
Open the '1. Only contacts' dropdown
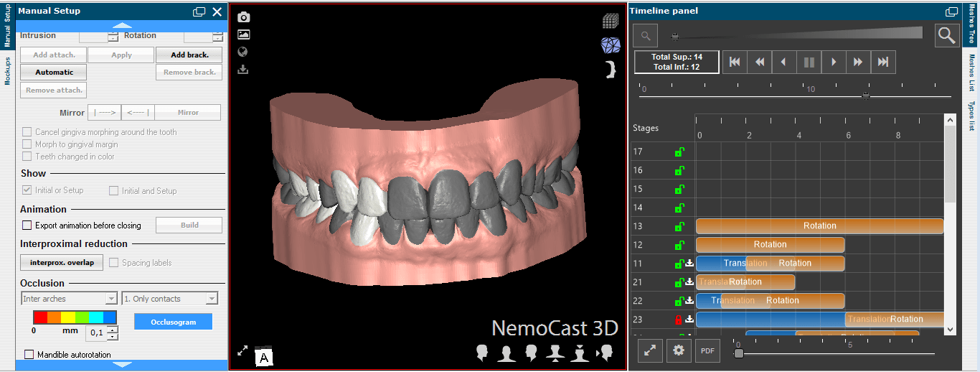(x=169, y=299)
